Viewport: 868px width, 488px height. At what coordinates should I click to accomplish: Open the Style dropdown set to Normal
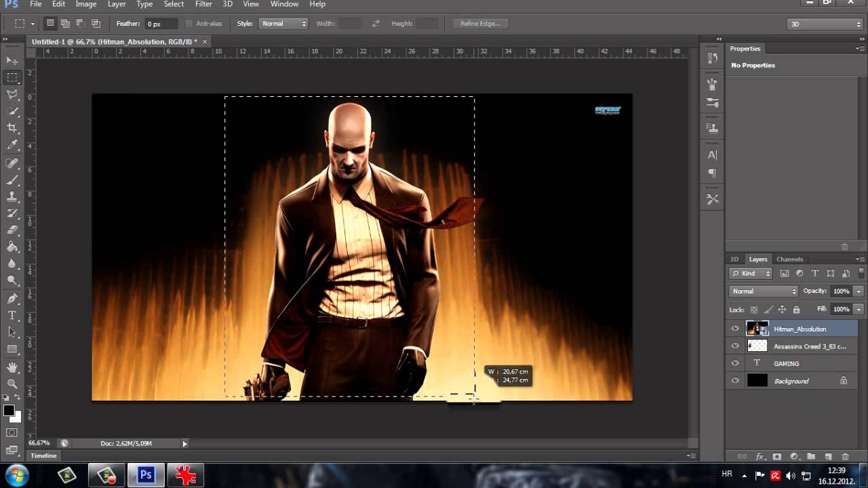click(x=283, y=24)
